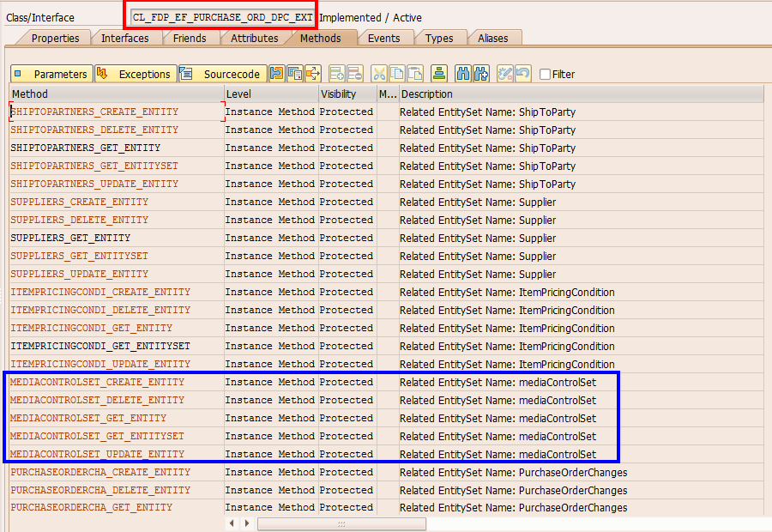Click the Paste icon
This screenshot has height=532, width=772.
coord(414,74)
